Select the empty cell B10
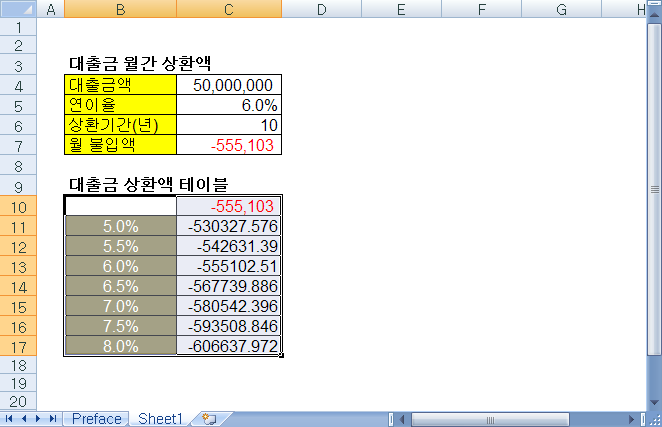 [x=120, y=206]
